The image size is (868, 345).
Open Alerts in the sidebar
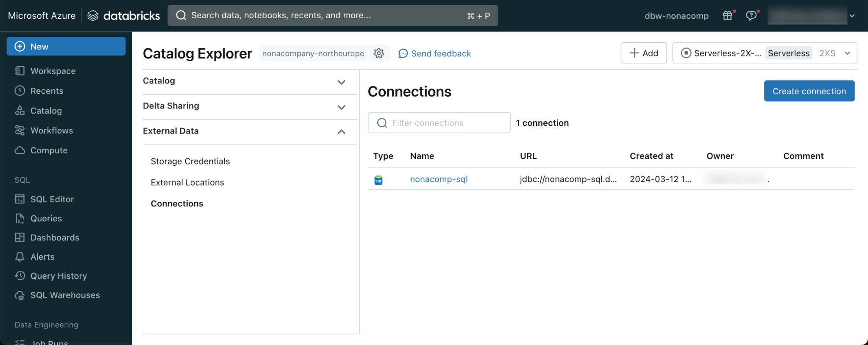point(42,257)
